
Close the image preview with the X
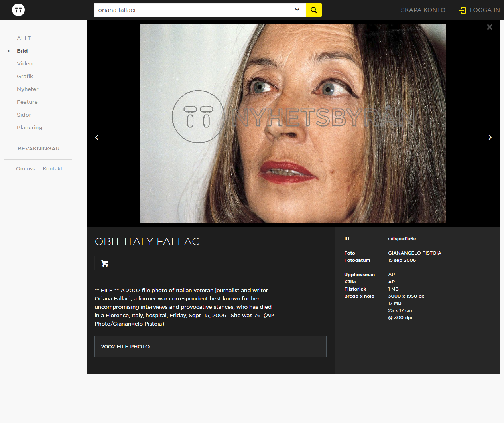490,27
